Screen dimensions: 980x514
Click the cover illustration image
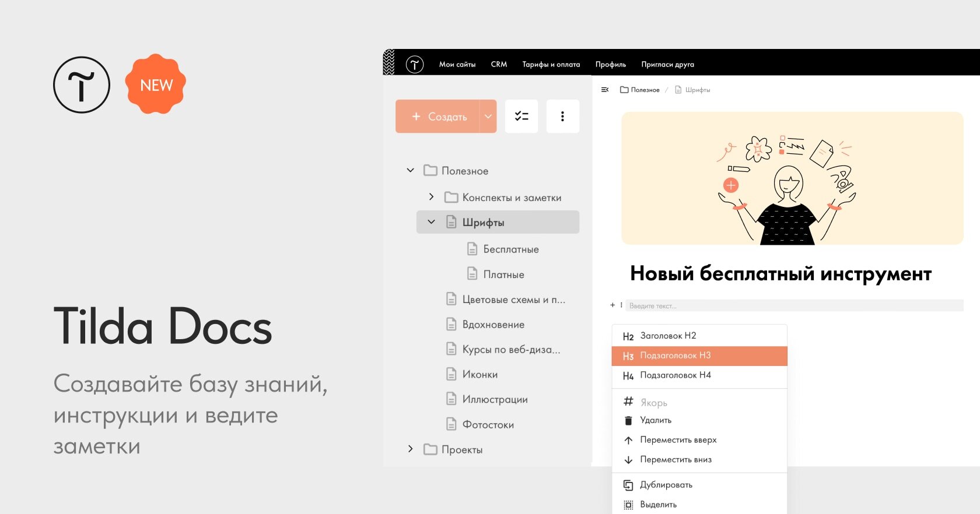pos(792,178)
